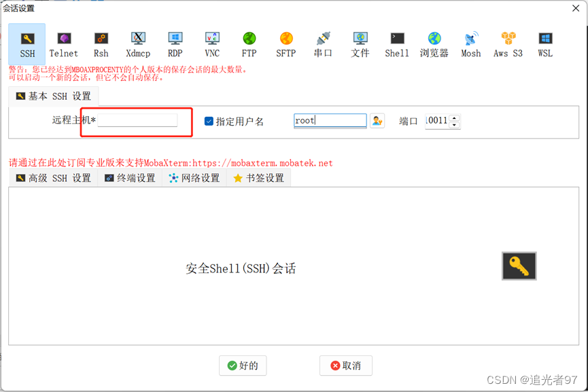Click the 好的 confirm button

click(243, 365)
